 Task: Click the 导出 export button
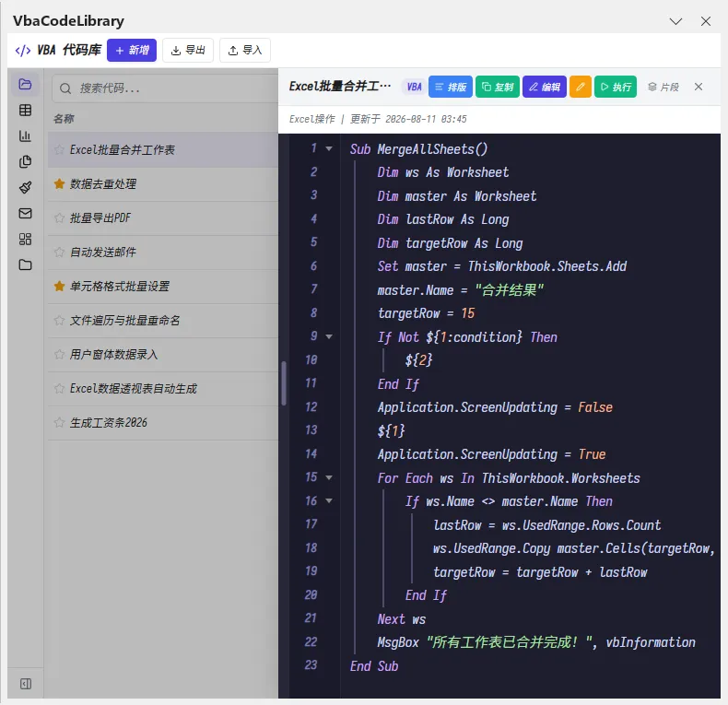click(188, 50)
